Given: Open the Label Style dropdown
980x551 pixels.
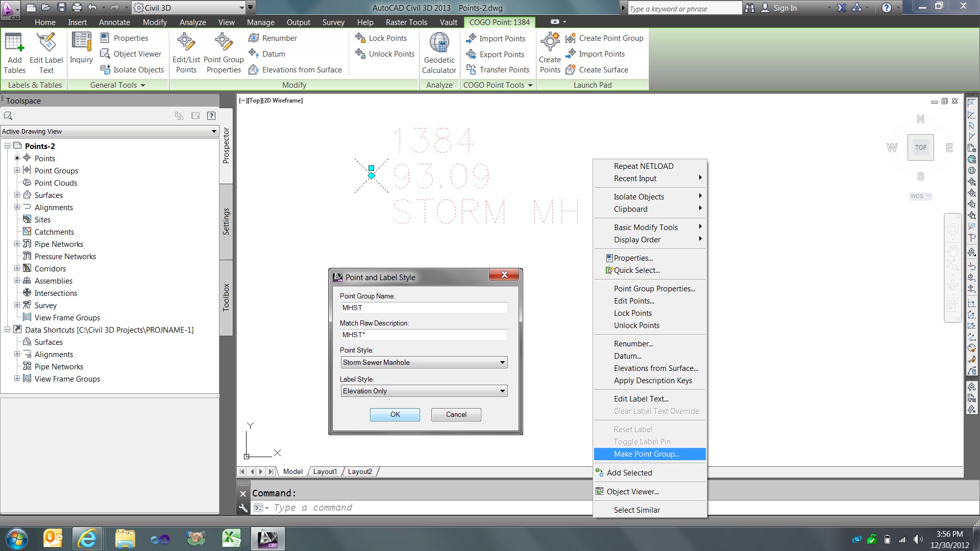Looking at the screenshot, I should (502, 391).
